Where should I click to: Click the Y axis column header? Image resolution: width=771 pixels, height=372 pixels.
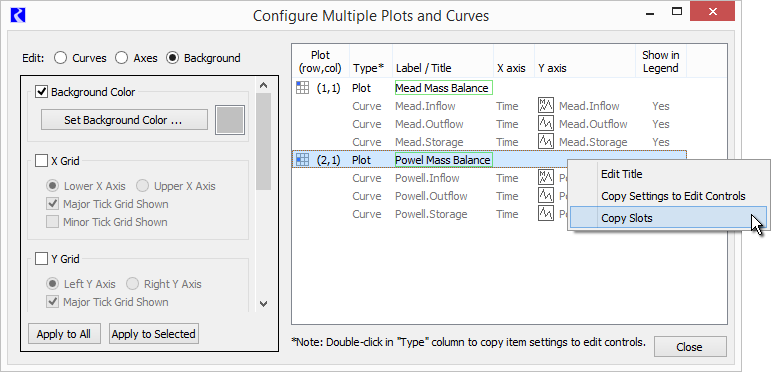(x=585, y=61)
